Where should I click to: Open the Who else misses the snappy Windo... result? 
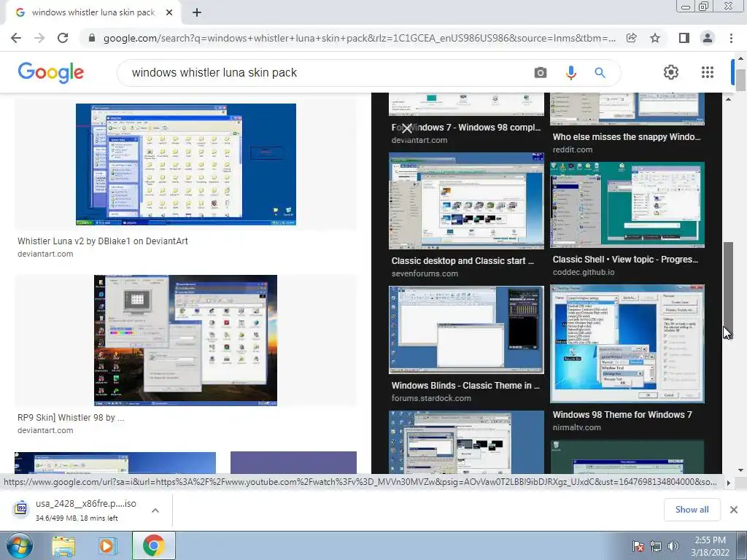(627, 137)
